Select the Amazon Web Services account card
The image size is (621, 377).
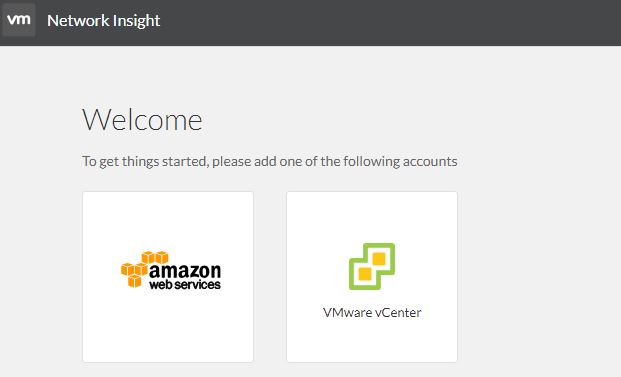[x=168, y=277]
